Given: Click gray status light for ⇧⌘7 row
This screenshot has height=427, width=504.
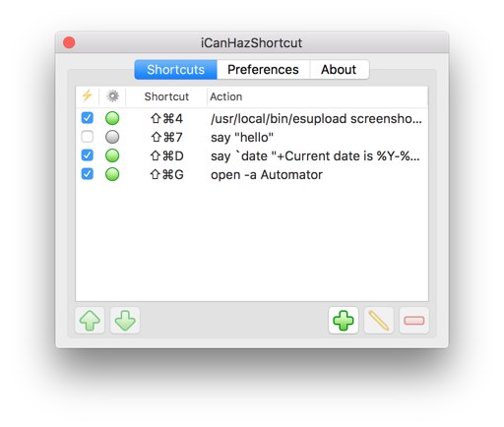Looking at the screenshot, I should point(112,137).
